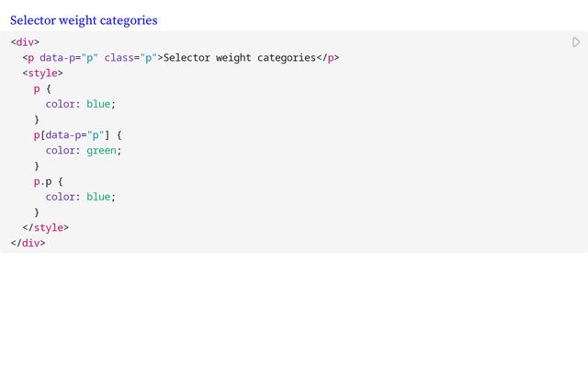Image resolution: width=588 pixels, height=368 pixels.
Task: Click the blue 'Selector weight categories' heading
Action: pyautogui.click(x=84, y=20)
